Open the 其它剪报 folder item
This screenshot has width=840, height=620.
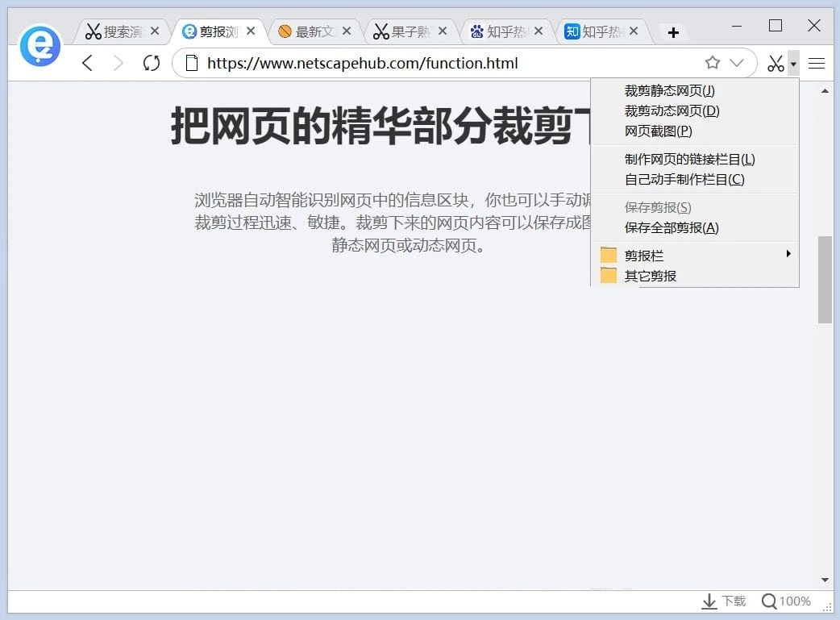click(x=650, y=276)
